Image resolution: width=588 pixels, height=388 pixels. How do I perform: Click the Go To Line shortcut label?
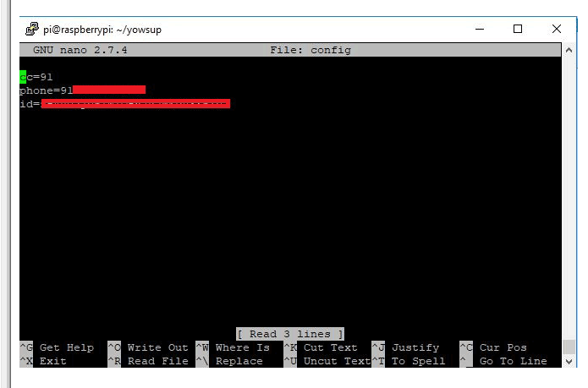514,361
